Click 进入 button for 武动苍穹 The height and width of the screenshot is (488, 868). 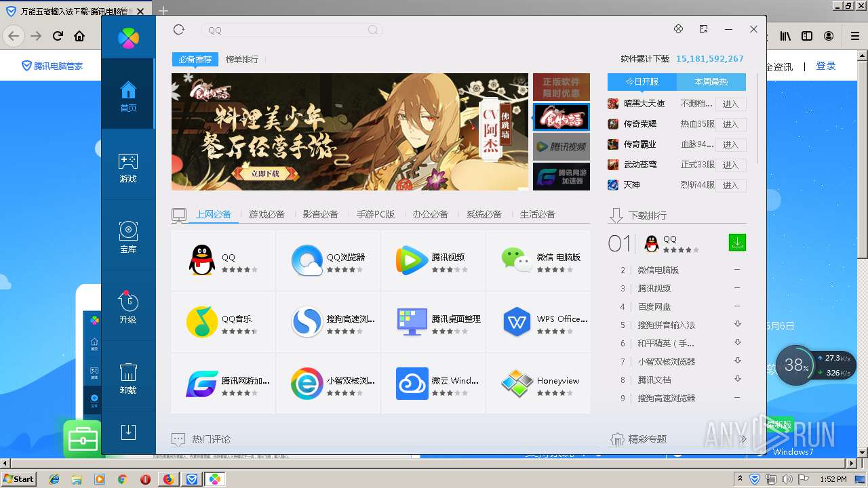point(730,165)
